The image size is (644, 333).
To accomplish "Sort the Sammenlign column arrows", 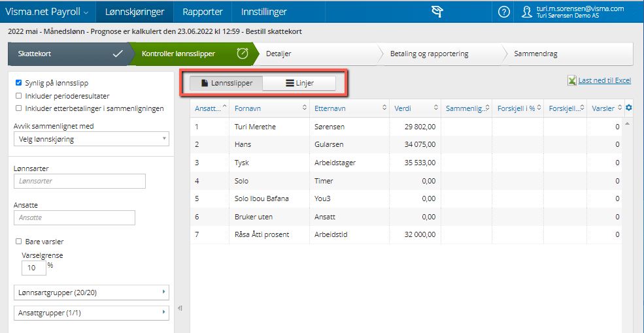I will pos(487,108).
